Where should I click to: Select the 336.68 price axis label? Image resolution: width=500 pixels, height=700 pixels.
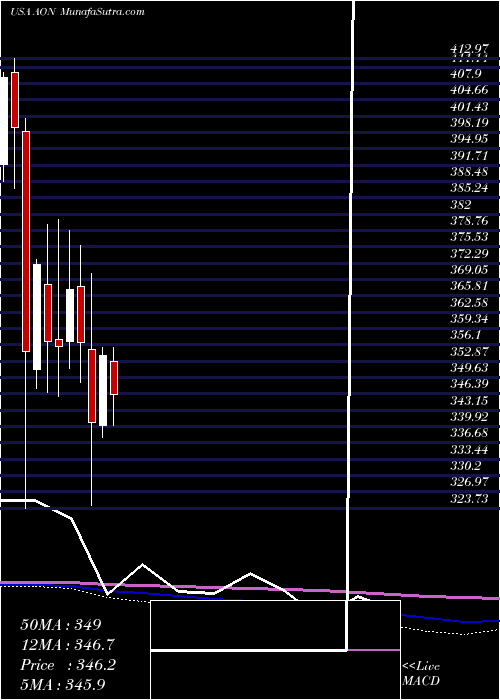click(469, 433)
